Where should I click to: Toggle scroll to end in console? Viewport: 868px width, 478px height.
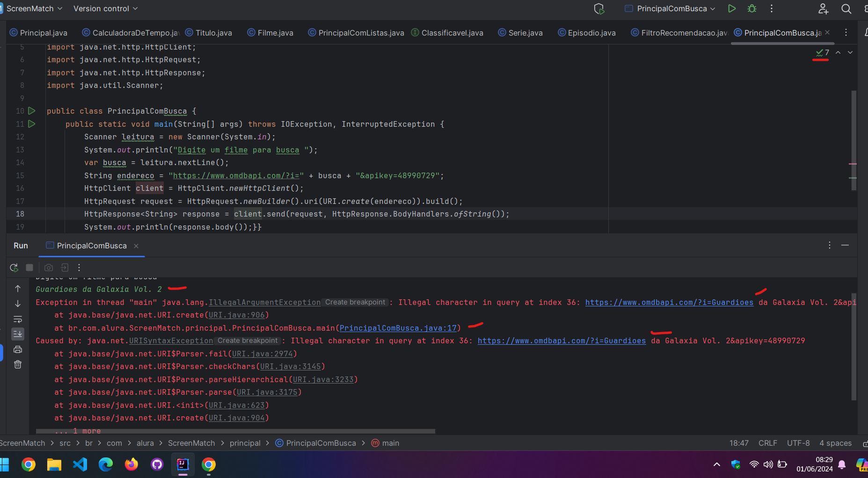tap(18, 334)
